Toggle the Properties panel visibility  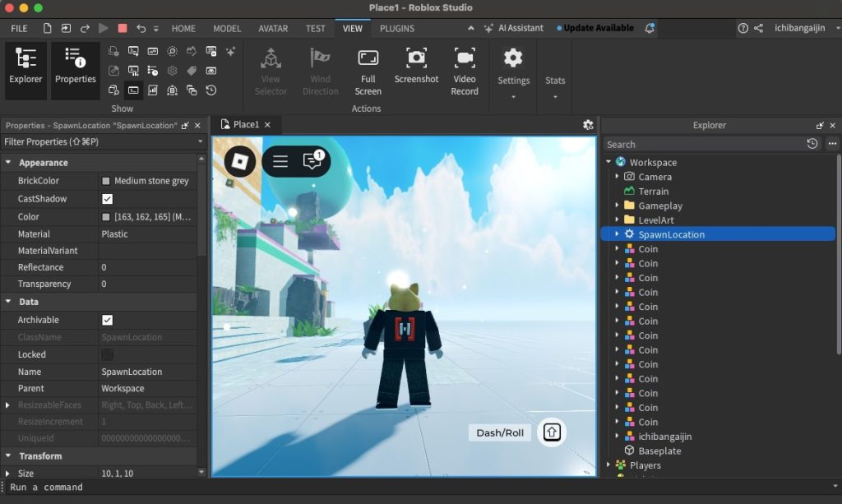point(75,70)
